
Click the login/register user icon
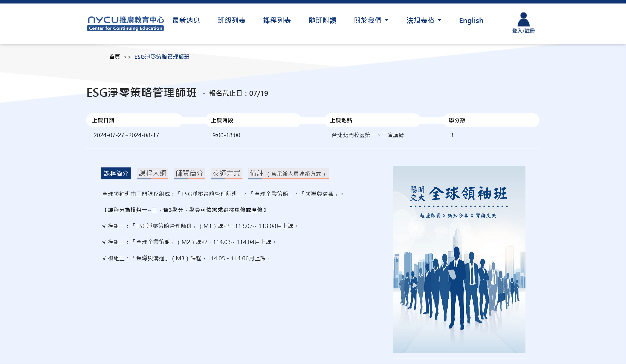tap(523, 19)
